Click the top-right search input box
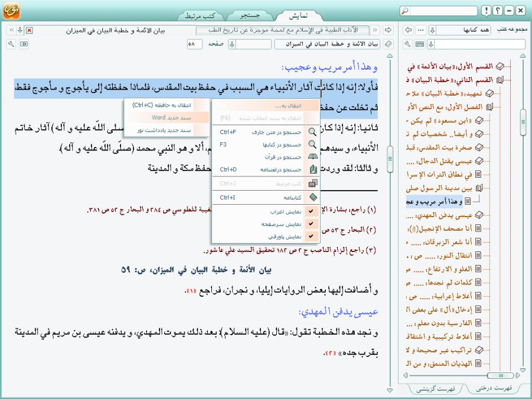The height and width of the screenshot is (399, 532). 443,11
